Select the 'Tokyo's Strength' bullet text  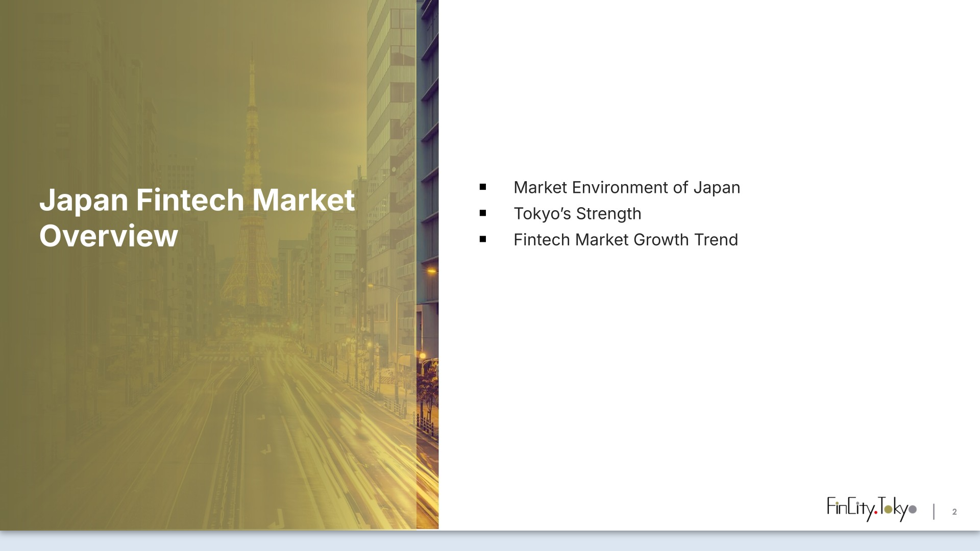click(577, 214)
